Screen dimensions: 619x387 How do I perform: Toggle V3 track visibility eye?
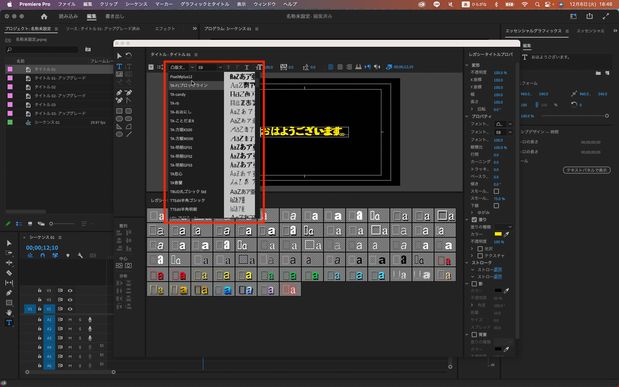pos(70,290)
